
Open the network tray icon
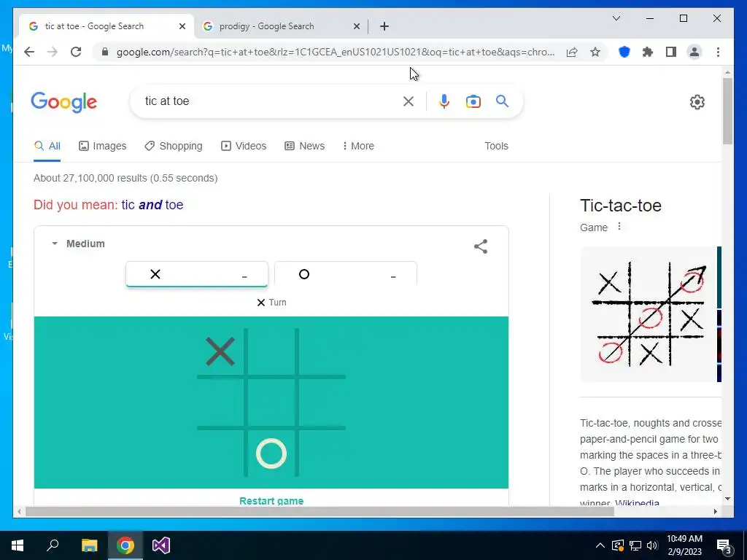click(x=635, y=545)
